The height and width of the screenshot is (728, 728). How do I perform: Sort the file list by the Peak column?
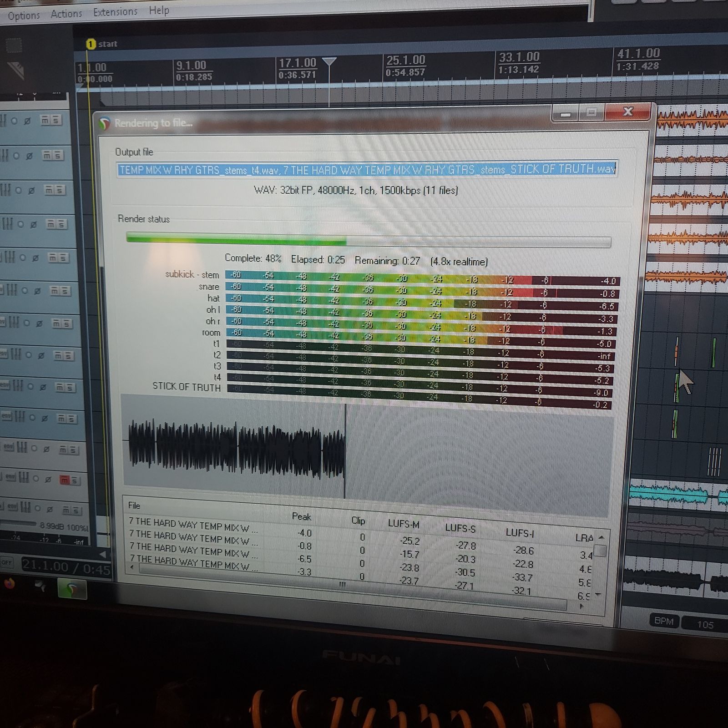pyautogui.click(x=301, y=516)
